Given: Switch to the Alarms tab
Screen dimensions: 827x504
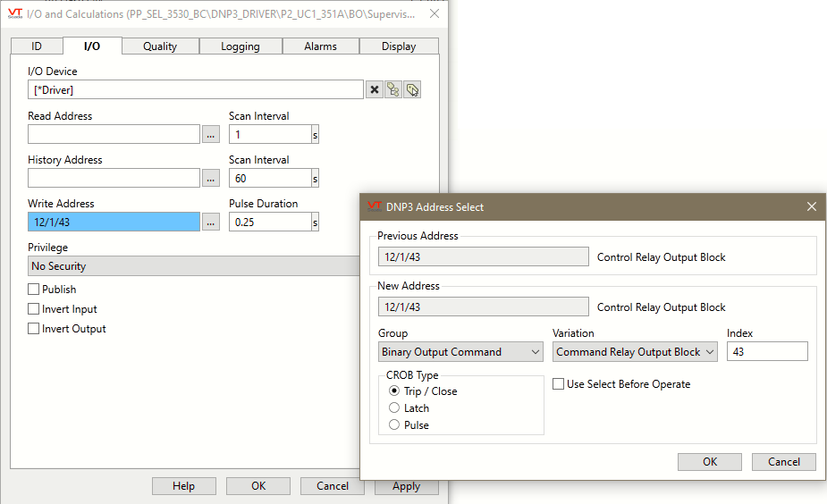Looking at the screenshot, I should [x=320, y=46].
